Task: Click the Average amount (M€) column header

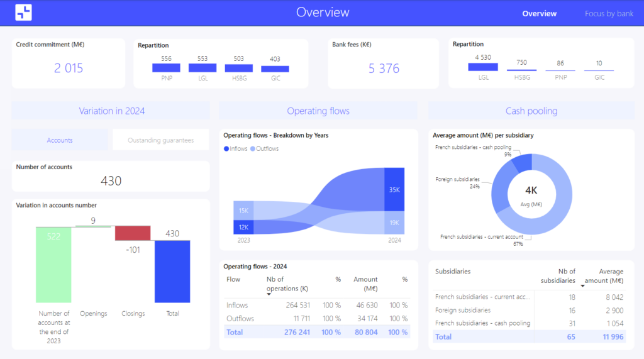Action: [606, 276]
